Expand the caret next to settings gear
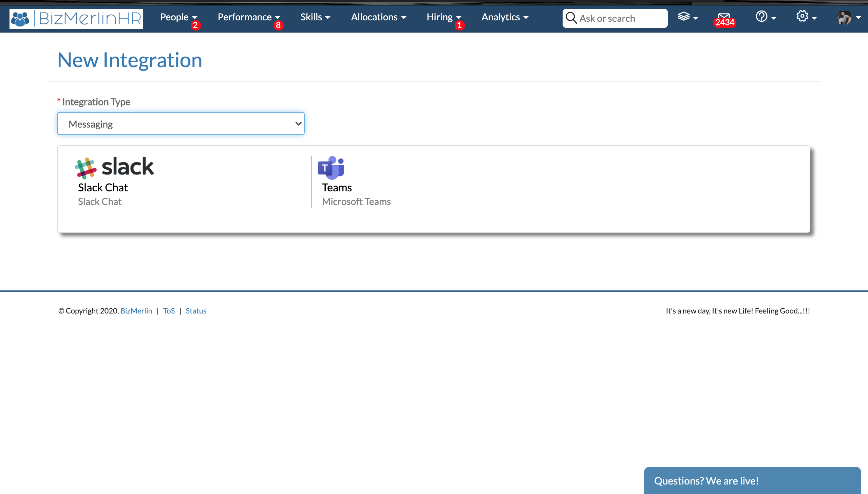This screenshot has width=868, height=494. (x=814, y=18)
